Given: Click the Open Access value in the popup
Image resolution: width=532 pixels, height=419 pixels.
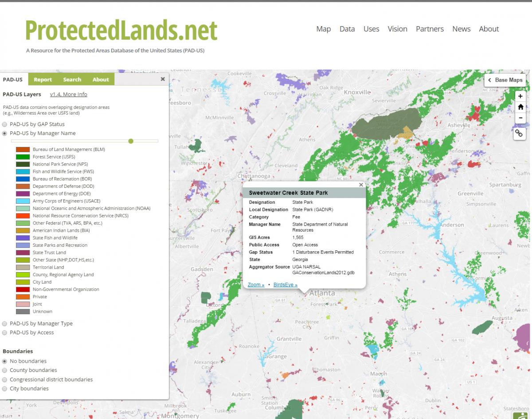Looking at the screenshot, I should click(305, 245).
